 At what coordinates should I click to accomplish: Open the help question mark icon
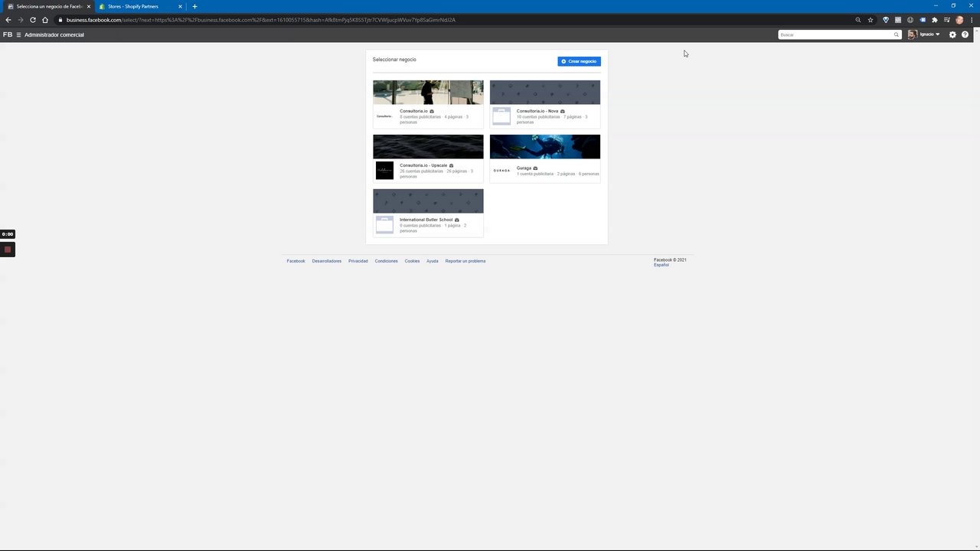(965, 34)
